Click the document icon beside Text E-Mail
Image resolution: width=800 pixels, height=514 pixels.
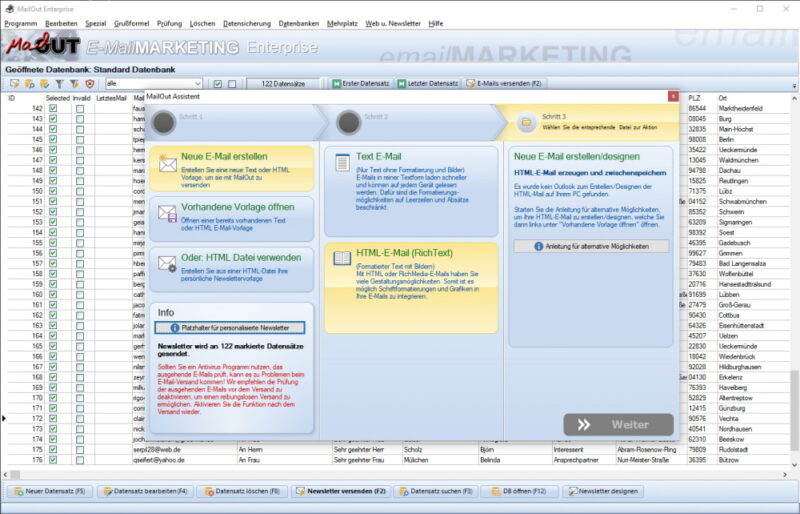[x=342, y=162]
